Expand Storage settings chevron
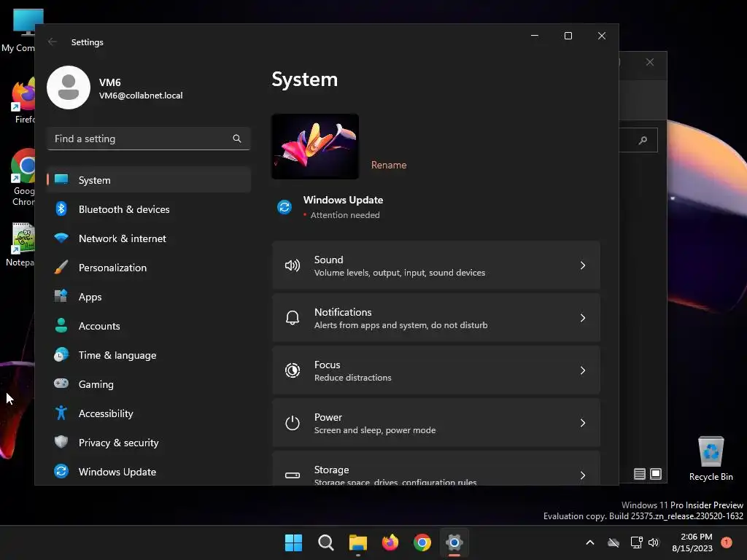The width and height of the screenshot is (747, 560). pos(583,475)
